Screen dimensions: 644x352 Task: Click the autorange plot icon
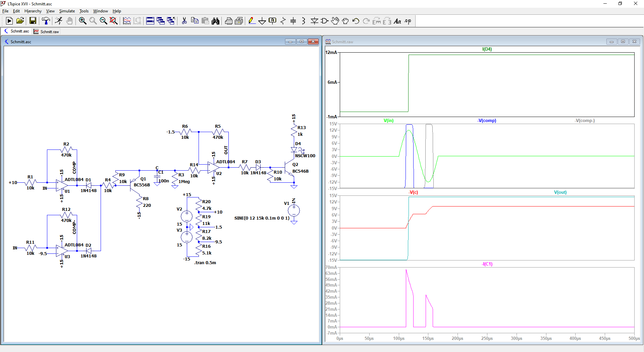click(x=127, y=21)
